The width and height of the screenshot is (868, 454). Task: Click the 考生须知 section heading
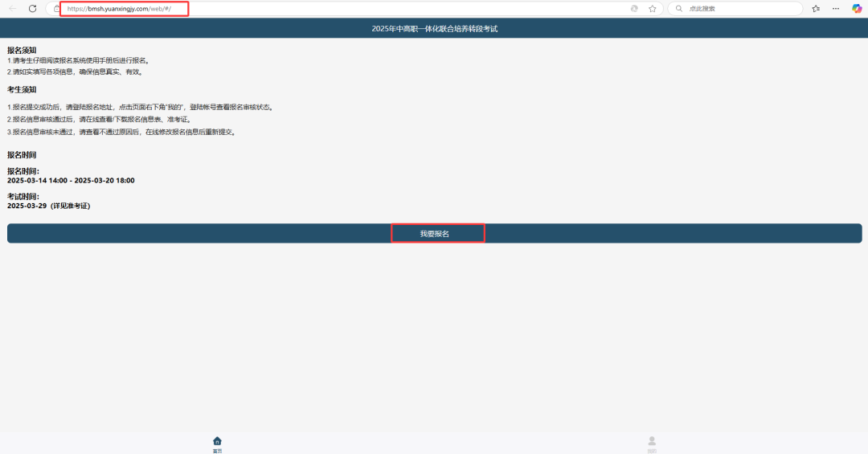point(22,89)
